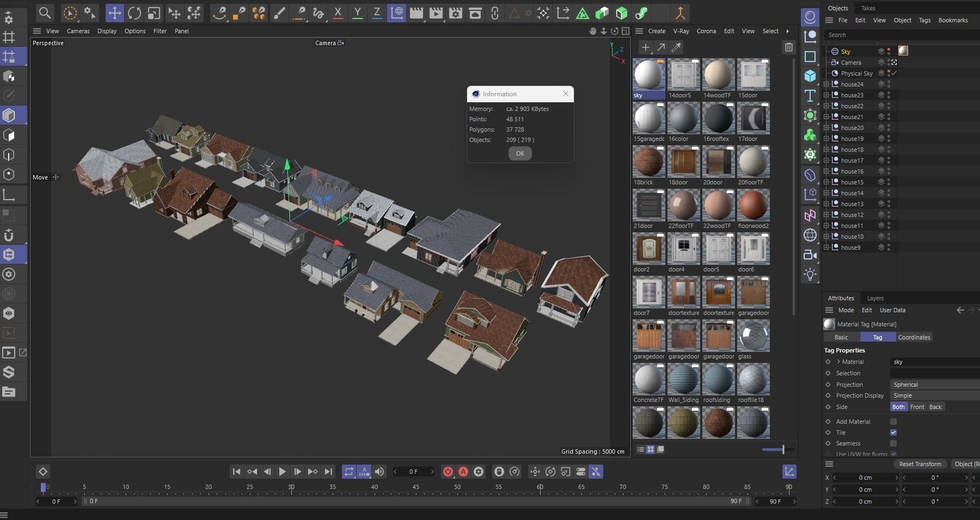
Task: Toggle the Seamless checkbox
Action: pos(893,443)
